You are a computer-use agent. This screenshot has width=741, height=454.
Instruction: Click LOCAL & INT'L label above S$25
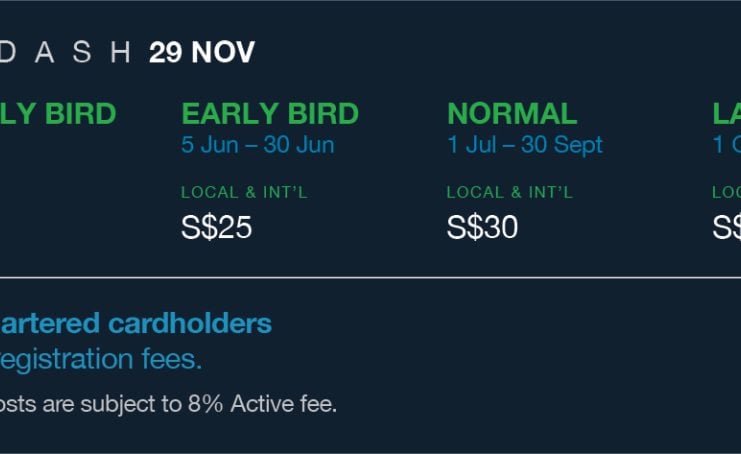244,192
